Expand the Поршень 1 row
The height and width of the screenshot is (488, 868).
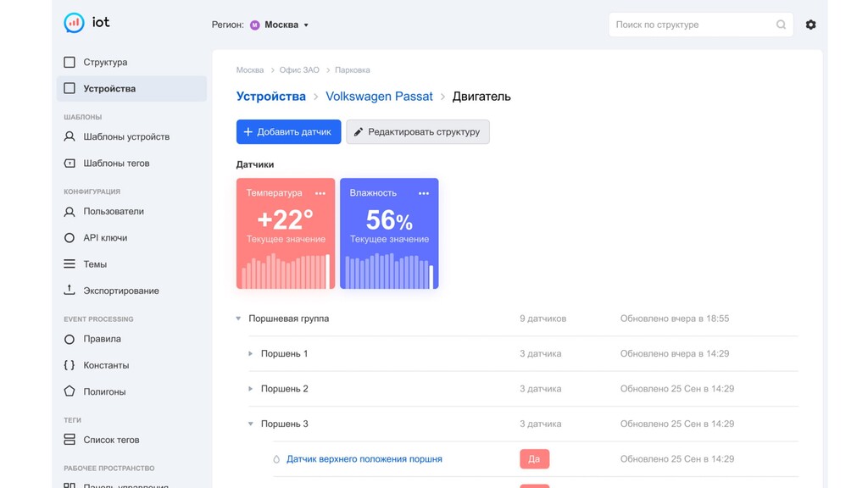coord(250,353)
